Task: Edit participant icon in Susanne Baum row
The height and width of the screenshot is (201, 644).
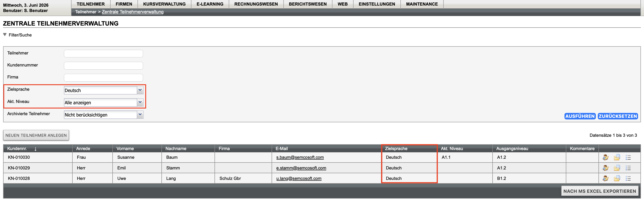Action: pos(606,157)
